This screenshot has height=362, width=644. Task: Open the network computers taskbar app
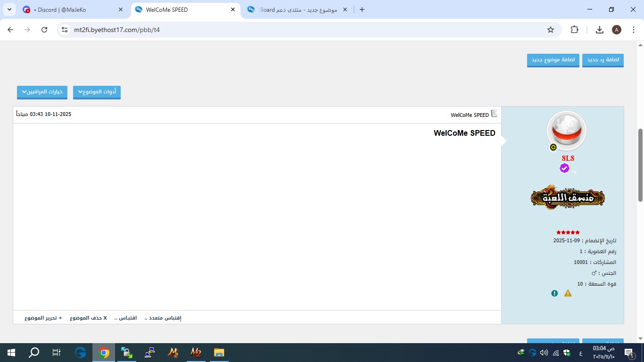[150, 353]
